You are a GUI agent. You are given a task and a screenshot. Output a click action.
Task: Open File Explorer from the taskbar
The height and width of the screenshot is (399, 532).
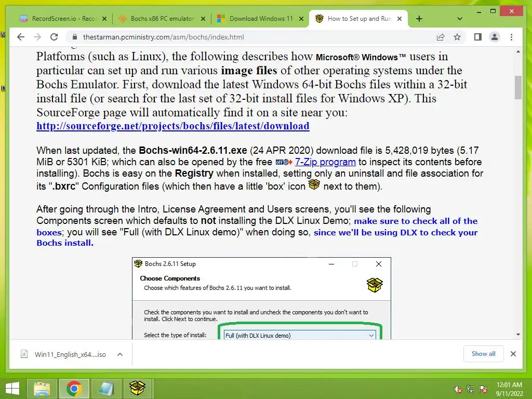(x=42, y=389)
